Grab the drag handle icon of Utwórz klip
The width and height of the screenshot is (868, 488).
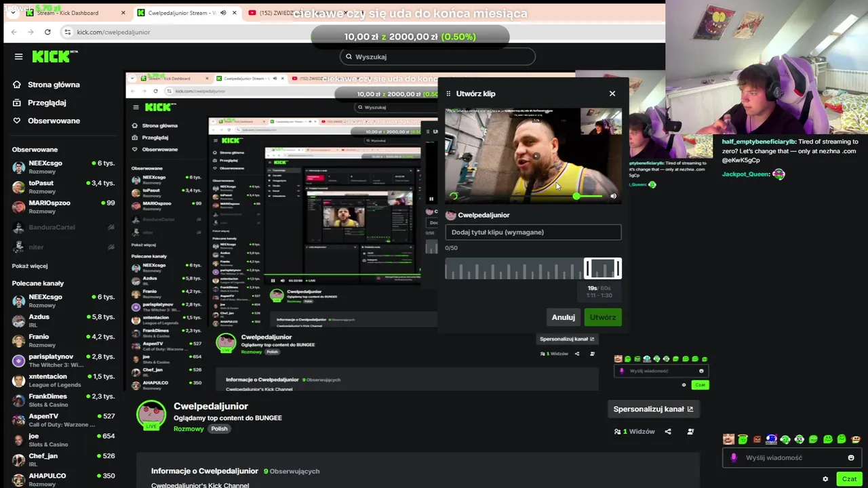(448, 94)
